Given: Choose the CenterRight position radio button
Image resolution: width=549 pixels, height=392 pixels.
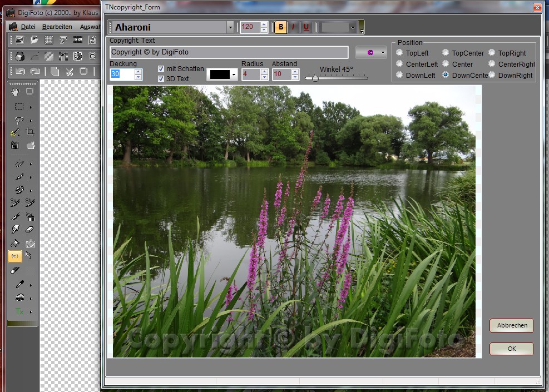Looking at the screenshot, I should (x=492, y=64).
